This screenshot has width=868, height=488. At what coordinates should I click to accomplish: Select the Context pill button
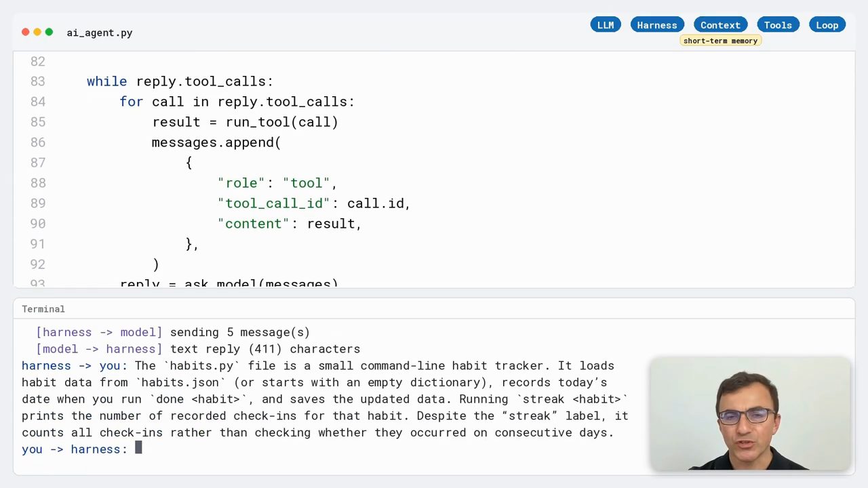pos(720,25)
